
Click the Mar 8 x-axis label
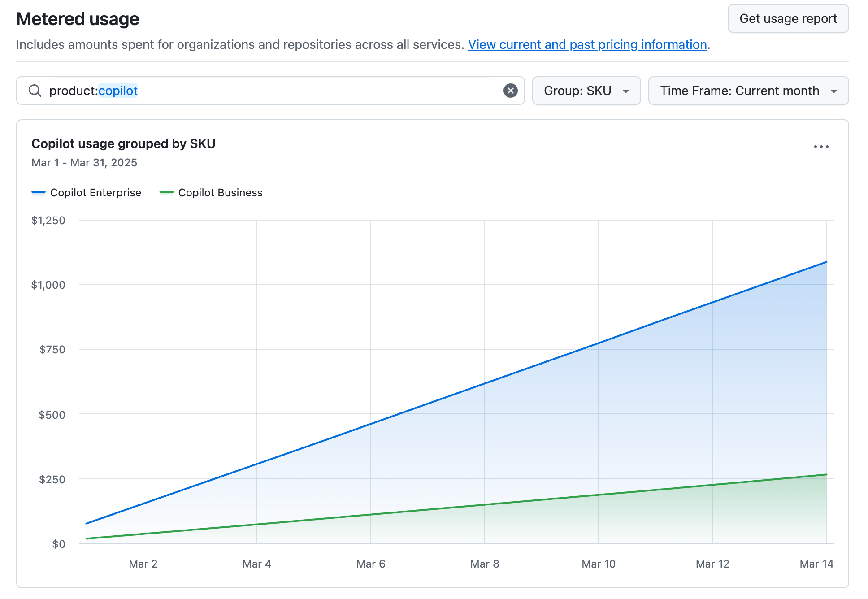(485, 564)
